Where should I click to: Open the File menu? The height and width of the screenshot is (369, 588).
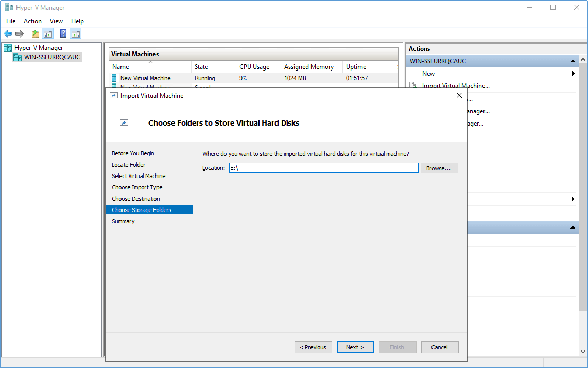tap(11, 21)
